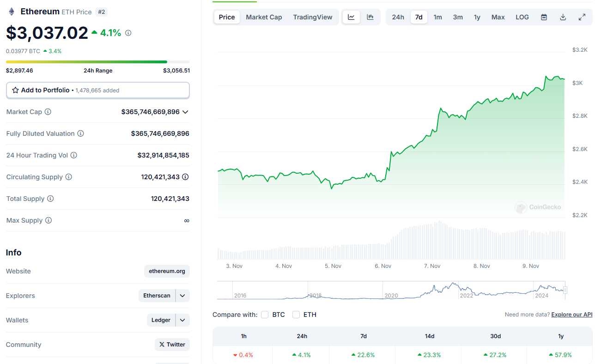Switch to line chart view icon
595x364 pixels.
click(x=351, y=17)
